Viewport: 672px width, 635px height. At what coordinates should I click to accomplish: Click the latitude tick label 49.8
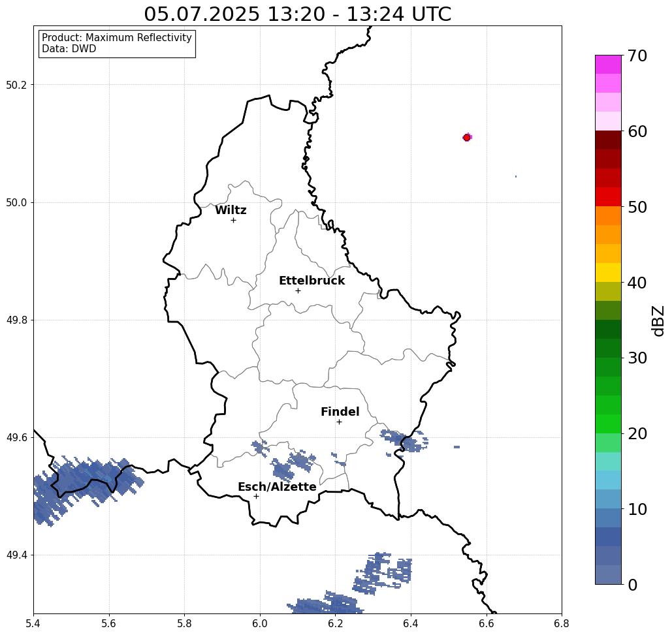(16, 320)
